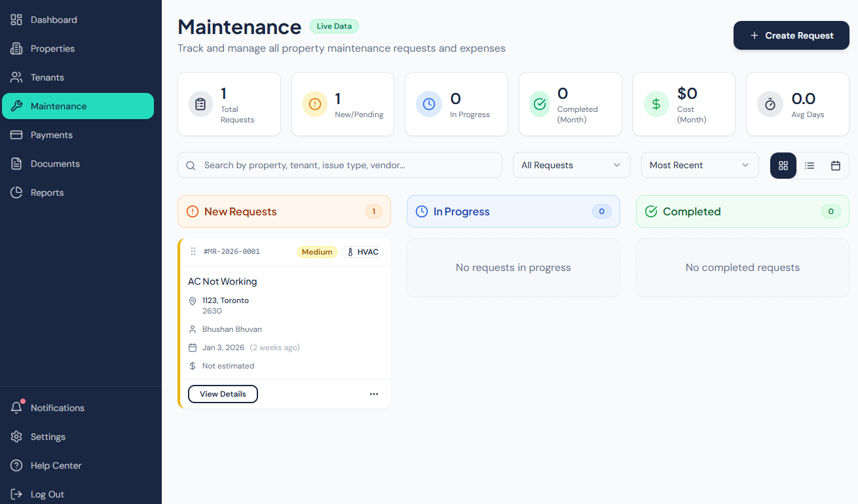Image resolution: width=858 pixels, height=504 pixels.
Task: Switch to calendar view of requests
Action: [835, 165]
